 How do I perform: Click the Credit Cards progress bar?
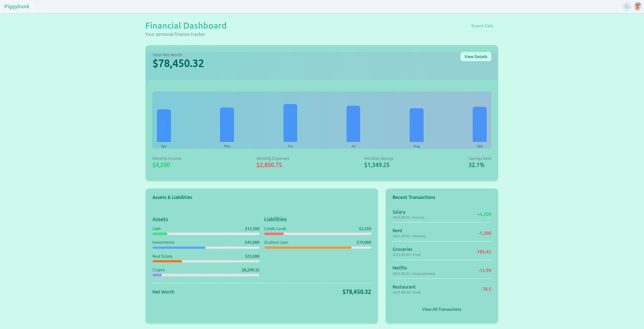point(318,234)
